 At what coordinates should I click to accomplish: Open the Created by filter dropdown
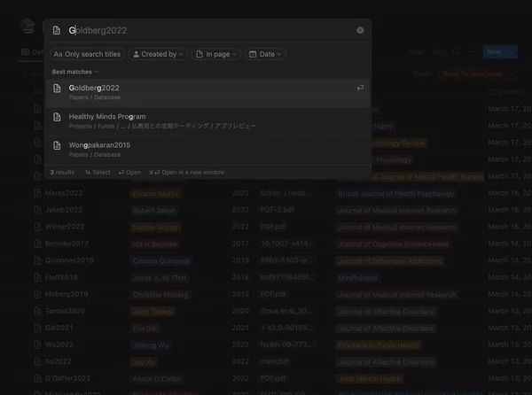coord(158,54)
